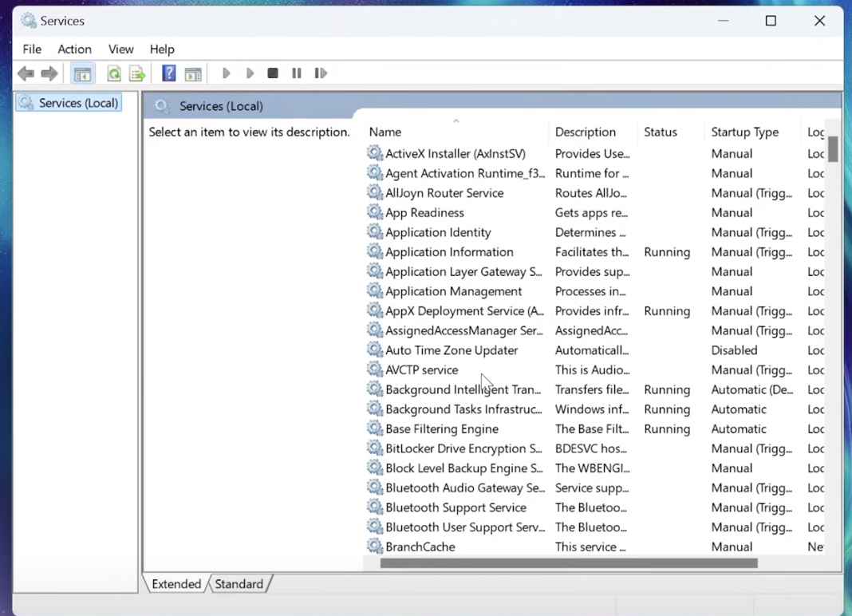852x616 pixels.
Task: Sort by the Name column header
Action: (x=456, y=132)
